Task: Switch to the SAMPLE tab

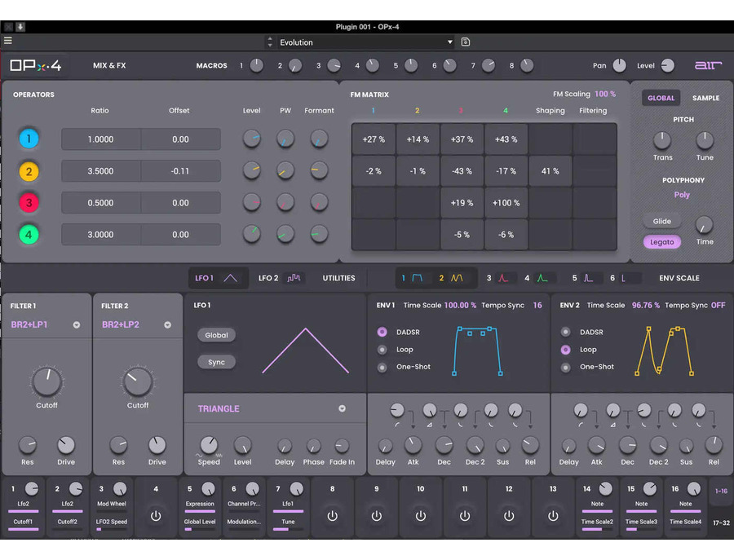Action: coord(705,98)
